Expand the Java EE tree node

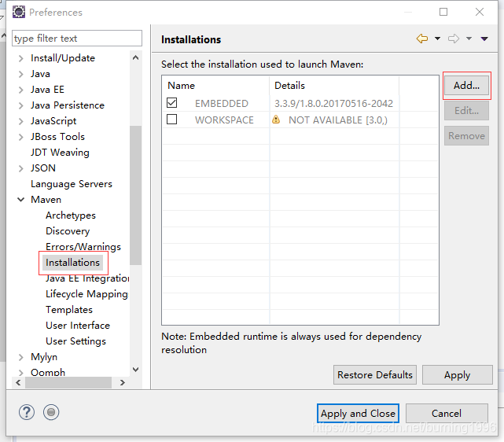(x=21, y=90)
